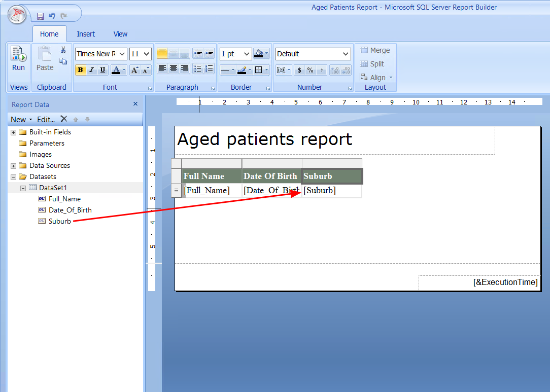This screenshot has width=550, height=392.
Task: Open the font size dropdown
Action: 146,54
